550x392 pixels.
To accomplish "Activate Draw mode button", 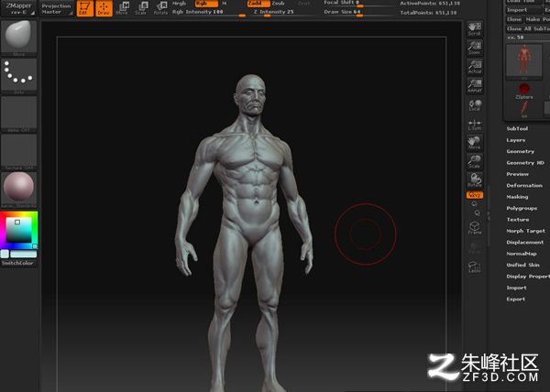I will 104,8.
